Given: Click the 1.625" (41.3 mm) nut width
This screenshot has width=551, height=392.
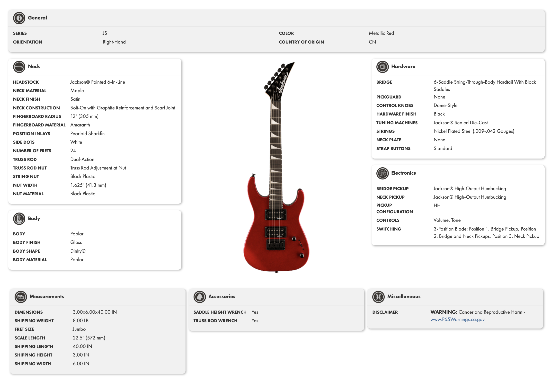Looking at the screenshot, I should (x=88, y=185).
